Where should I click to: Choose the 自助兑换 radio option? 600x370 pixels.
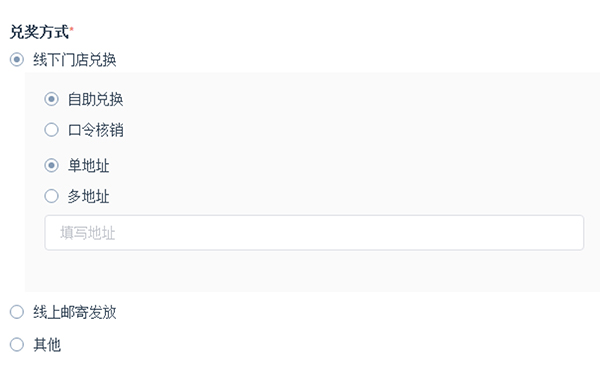click(x=51, y=99)
